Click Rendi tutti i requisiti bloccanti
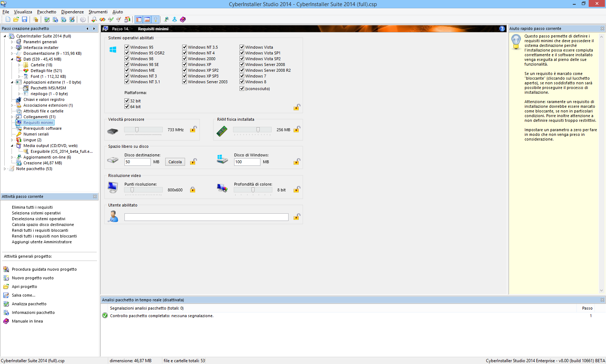 tap(40, 230)
